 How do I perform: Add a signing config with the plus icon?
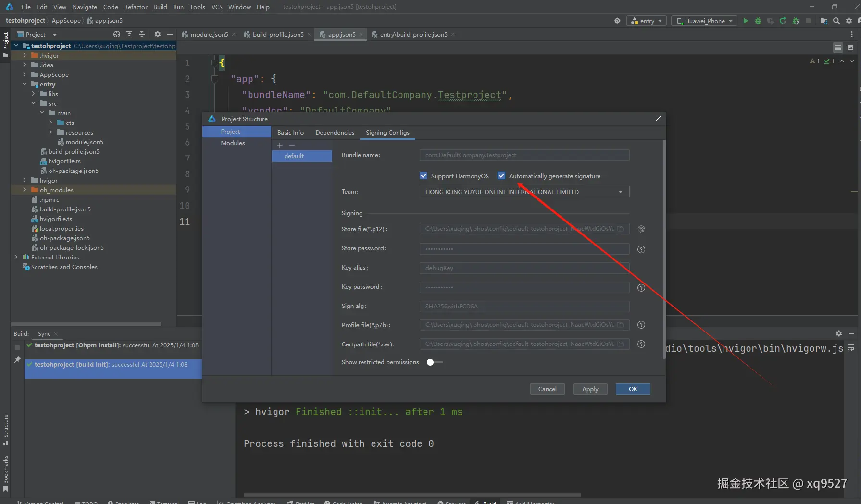(x=280, y=146)
